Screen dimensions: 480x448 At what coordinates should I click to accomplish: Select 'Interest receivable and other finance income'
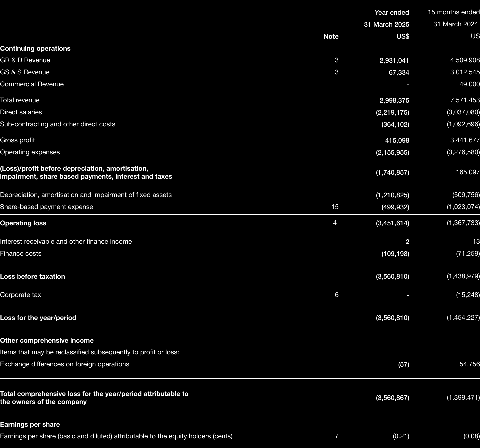click(x=66, y=242)
